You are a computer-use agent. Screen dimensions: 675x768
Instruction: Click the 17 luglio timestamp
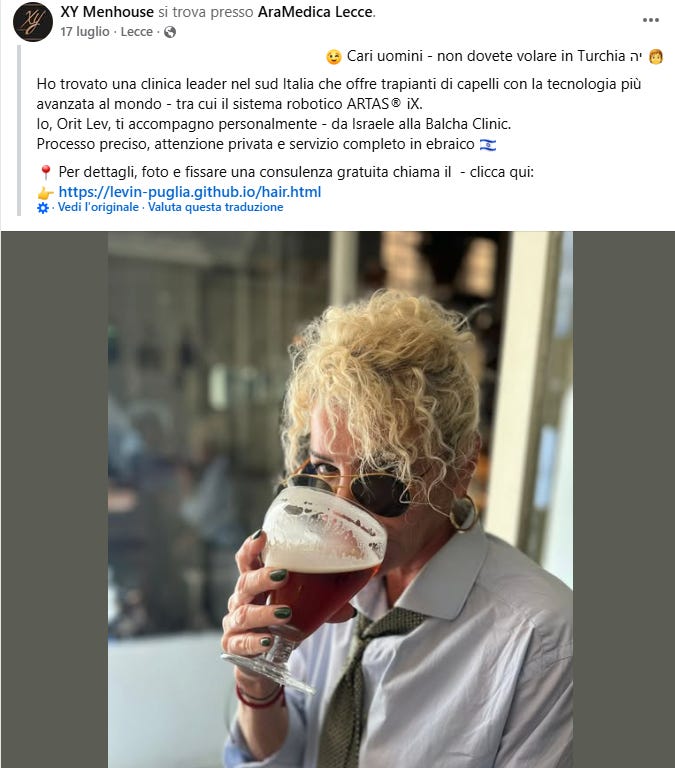click(85, 32)
